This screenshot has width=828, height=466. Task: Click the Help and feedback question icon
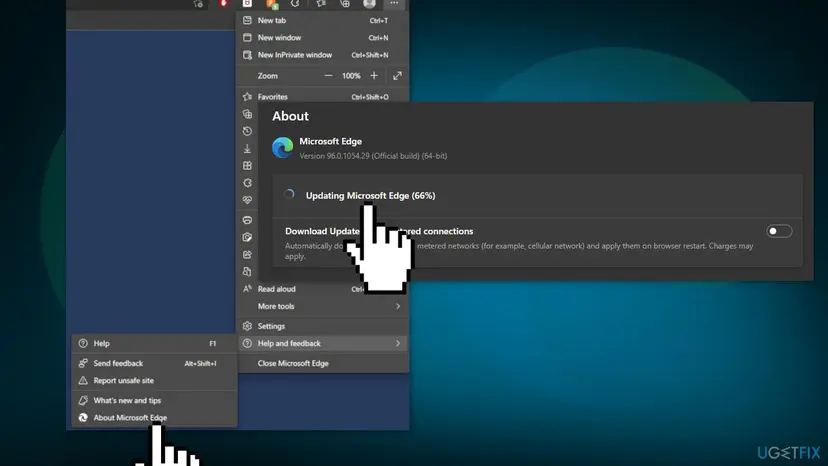[x=247, y=343]
